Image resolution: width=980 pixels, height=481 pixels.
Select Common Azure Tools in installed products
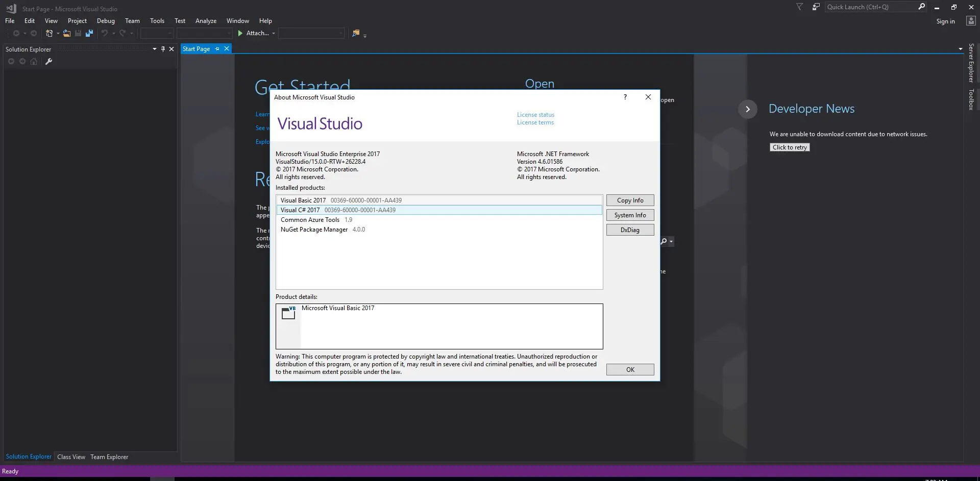point(439,220)
